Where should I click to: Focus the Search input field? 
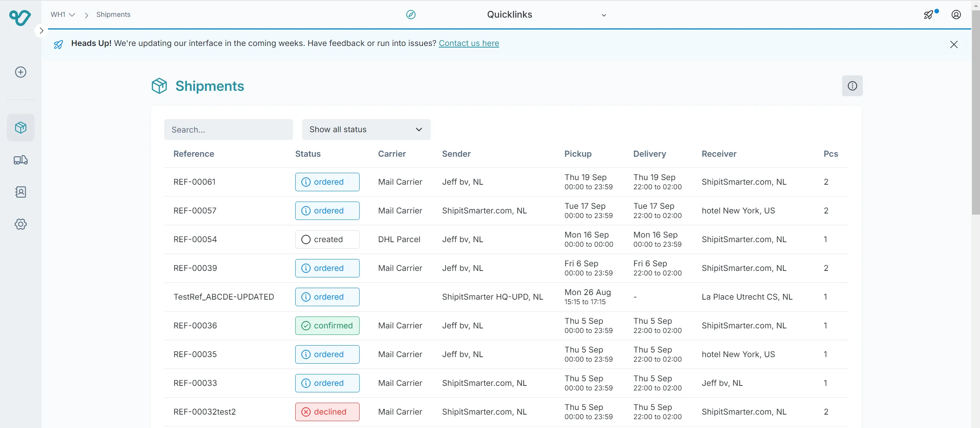(229, 130)
